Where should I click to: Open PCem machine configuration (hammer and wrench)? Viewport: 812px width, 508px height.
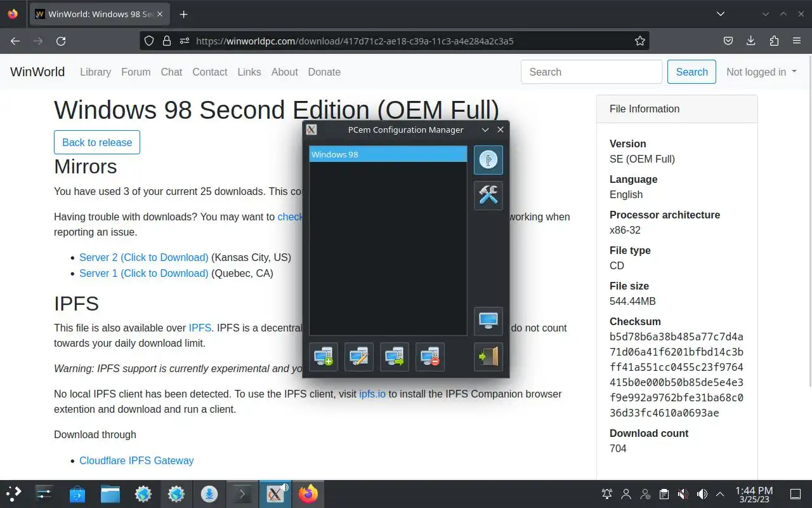488,195
